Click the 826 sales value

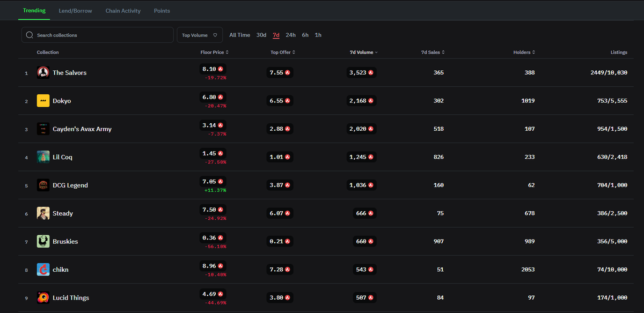tap(438, 157)
